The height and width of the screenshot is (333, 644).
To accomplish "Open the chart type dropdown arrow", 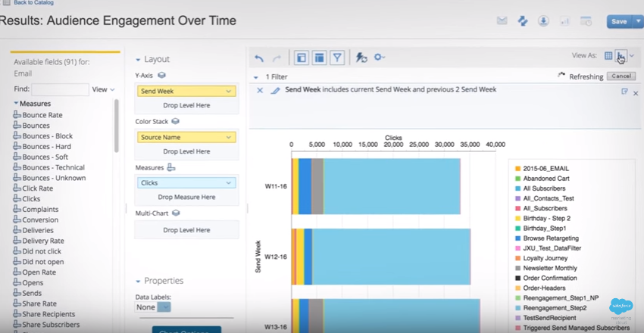I will pyautogui.click(x=632, y=56).
